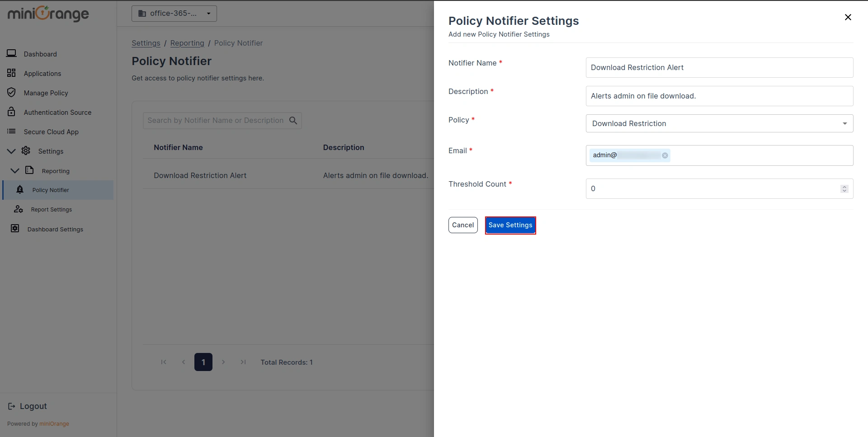Click the Settings breadcrumb link
The height and width of the screenshot is (437, 868).
click(x=146, y=43)
